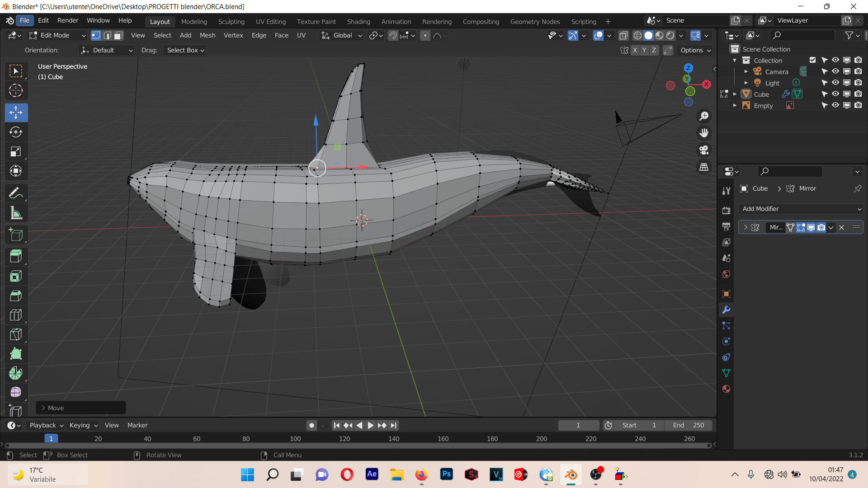868x488 pixels.
Task: Play the animation
Action: coord(370,425)
